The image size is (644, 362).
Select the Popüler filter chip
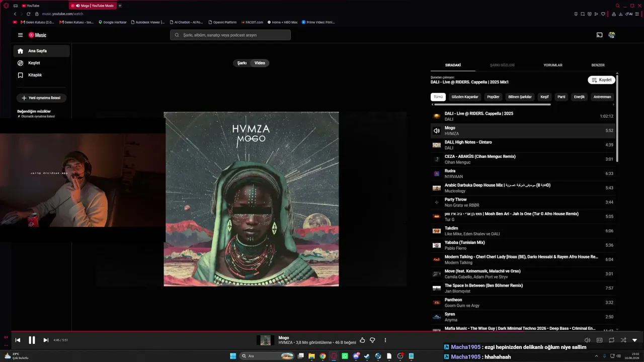tap(493, 97)
